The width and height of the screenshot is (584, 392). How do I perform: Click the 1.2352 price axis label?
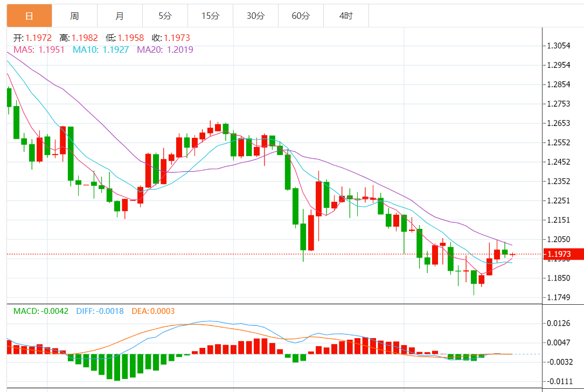pyautogui.click(x=558, y=181)
